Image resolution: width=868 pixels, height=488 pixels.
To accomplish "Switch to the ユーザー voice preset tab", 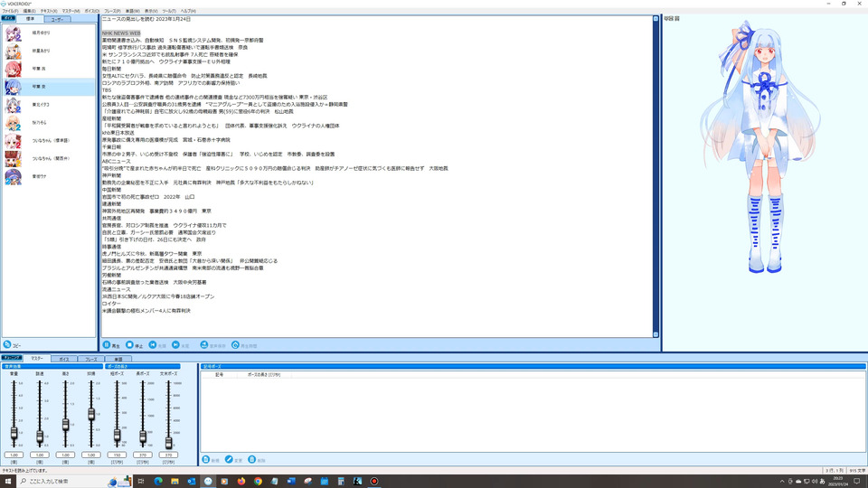I will coord(57,19).
